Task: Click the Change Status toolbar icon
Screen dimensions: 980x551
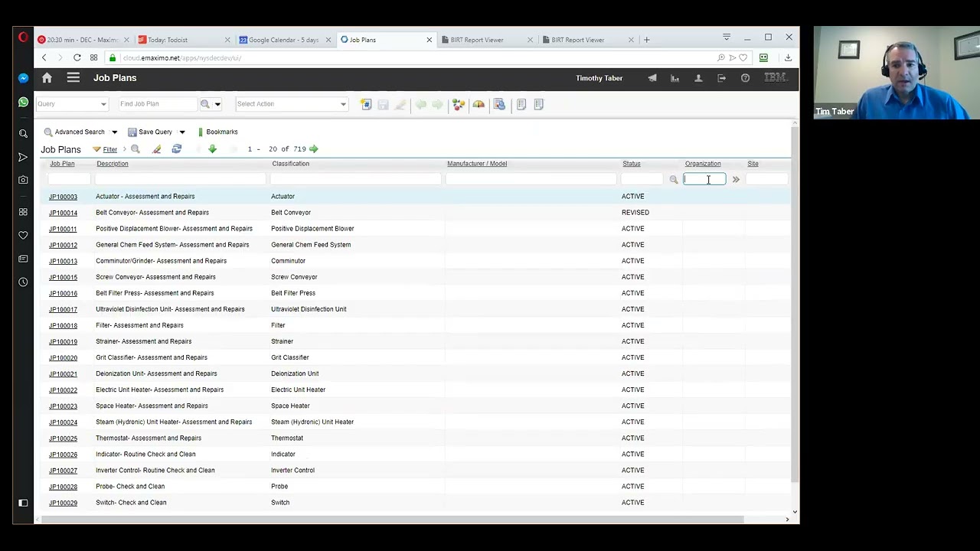Action: (459, 104)
